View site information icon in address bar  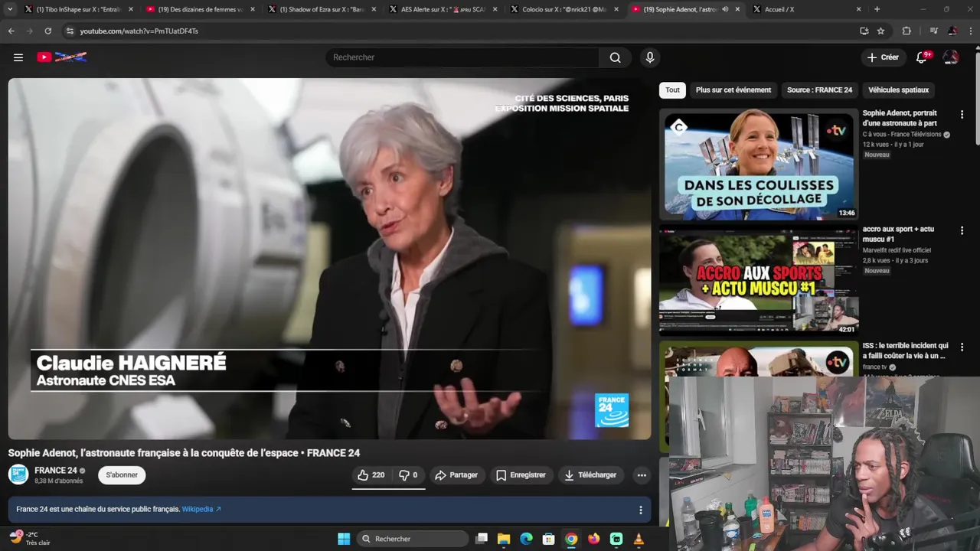(x=70, y=31)
